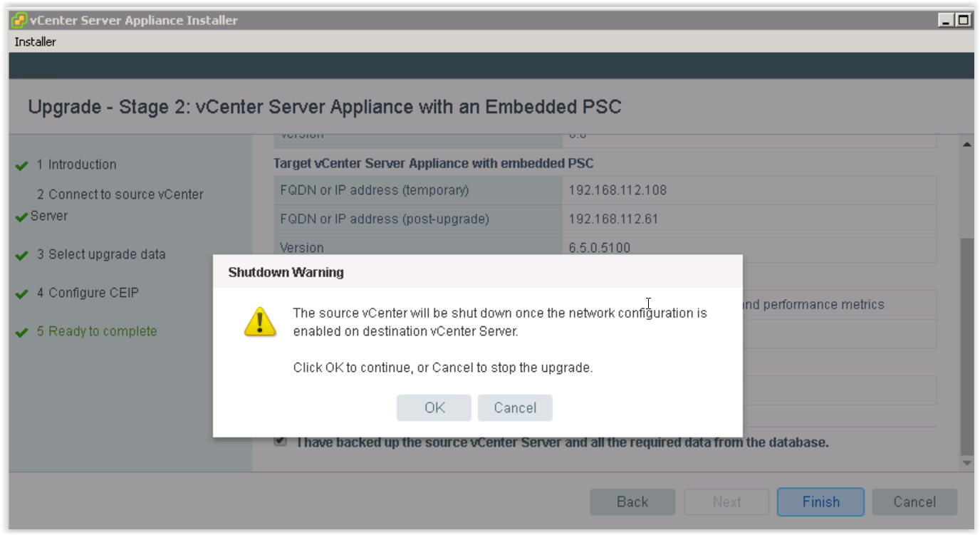Click the green checkmark beside Introduction
The width and height of the screenshot is (980, 535).
(x=22, y=165)
